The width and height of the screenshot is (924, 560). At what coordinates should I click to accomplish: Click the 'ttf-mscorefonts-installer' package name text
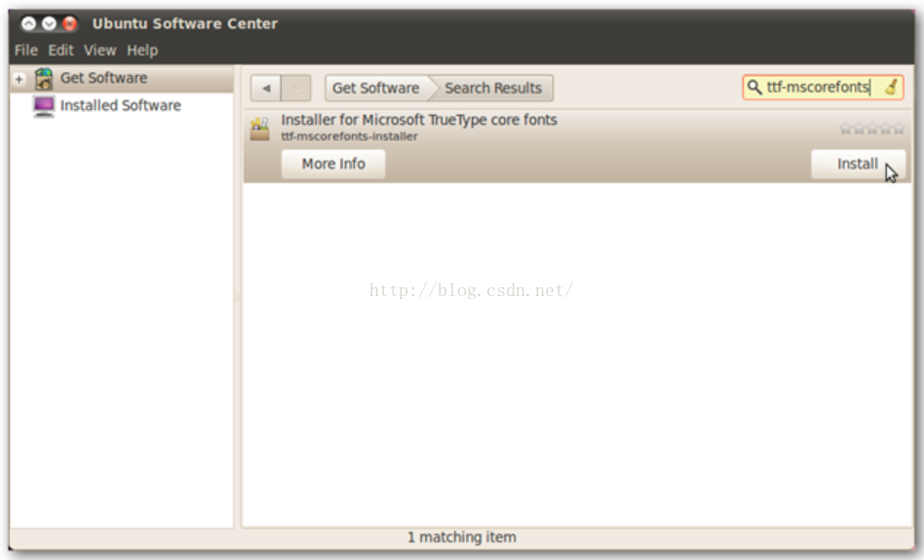(350, 136)
